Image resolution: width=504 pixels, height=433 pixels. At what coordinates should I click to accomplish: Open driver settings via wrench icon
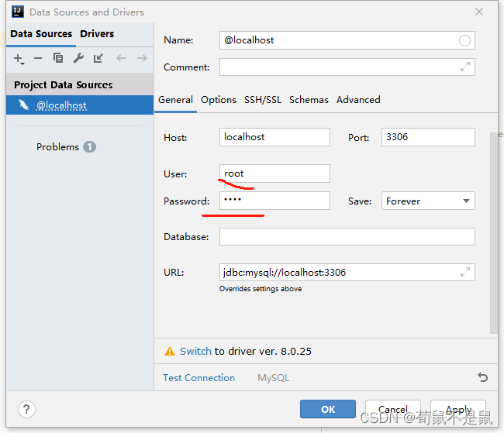tap(78, 58)
